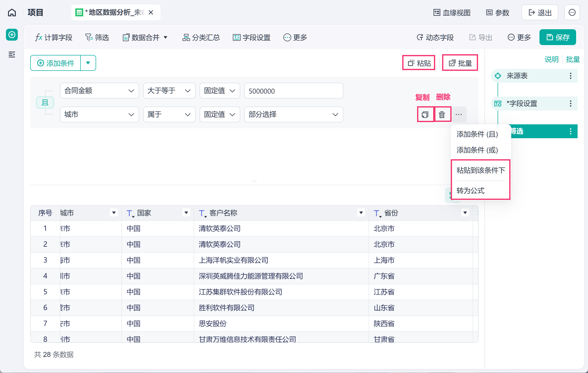The image size is (588, 373).
Task: Click the 粘贴 paste button
Action: 419,63
